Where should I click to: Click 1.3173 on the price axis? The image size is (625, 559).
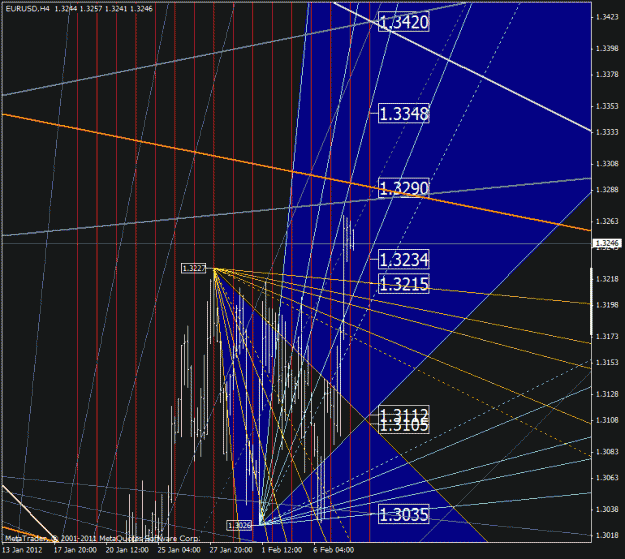[x=607, y=337]
